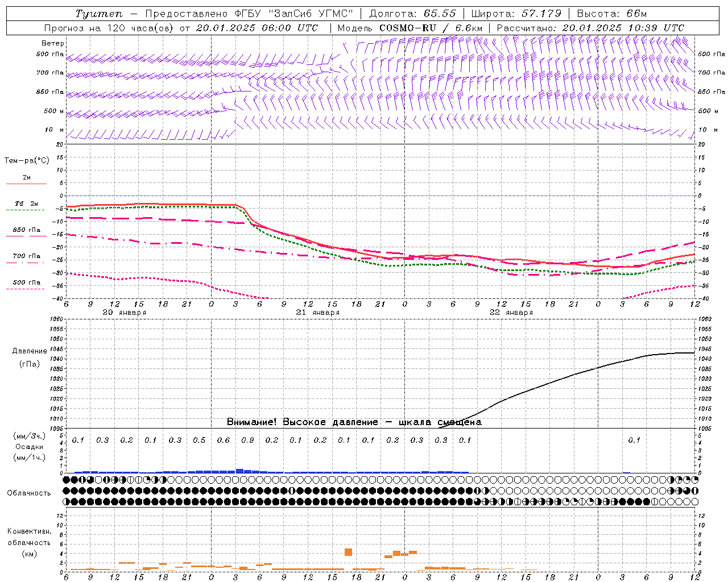Click the Облачность cloud cover label

(28, 493)
